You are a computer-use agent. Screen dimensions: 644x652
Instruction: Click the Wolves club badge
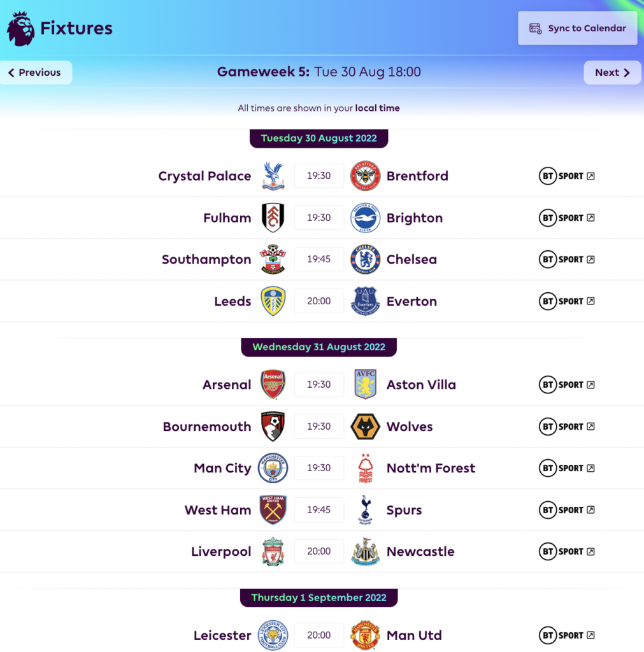[365, 426]
